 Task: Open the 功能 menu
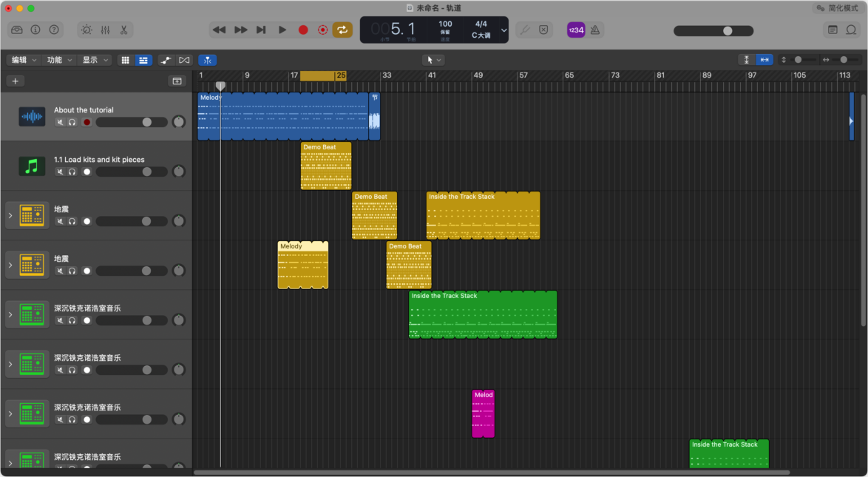pos(59,60)
